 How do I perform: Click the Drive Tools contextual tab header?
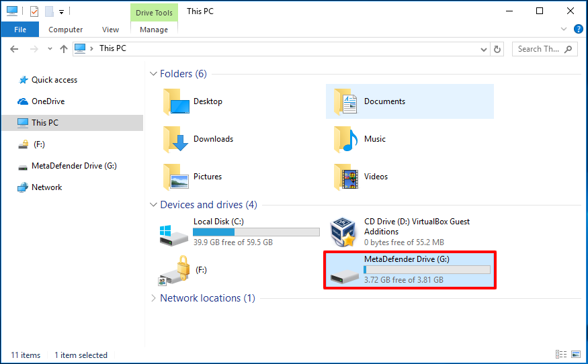click(x=154, y=13)
